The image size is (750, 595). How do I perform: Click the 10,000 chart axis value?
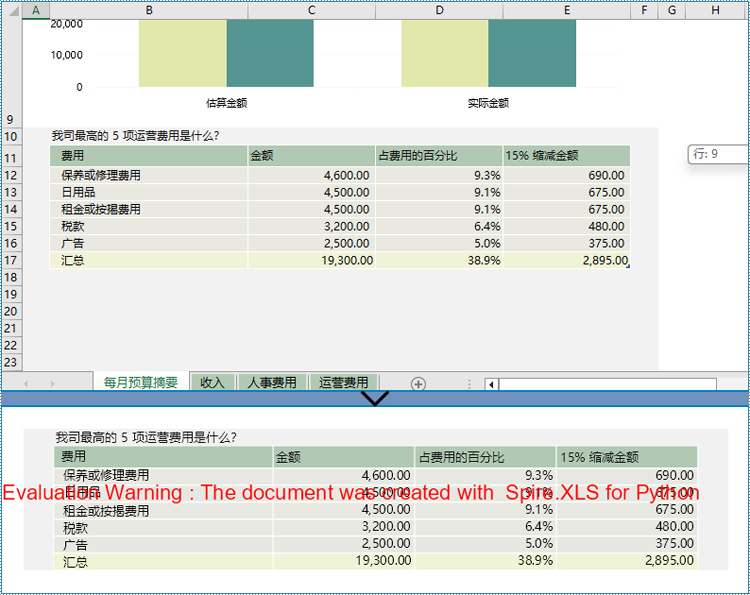click(66, 55)
